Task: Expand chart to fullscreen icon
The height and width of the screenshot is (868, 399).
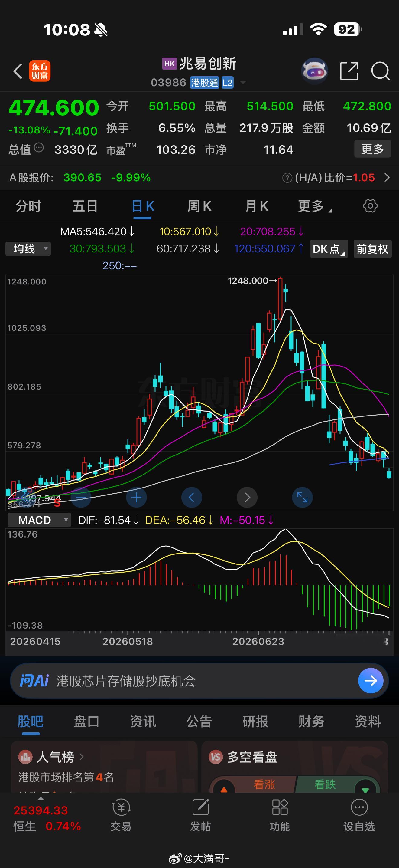Action: 302,497
